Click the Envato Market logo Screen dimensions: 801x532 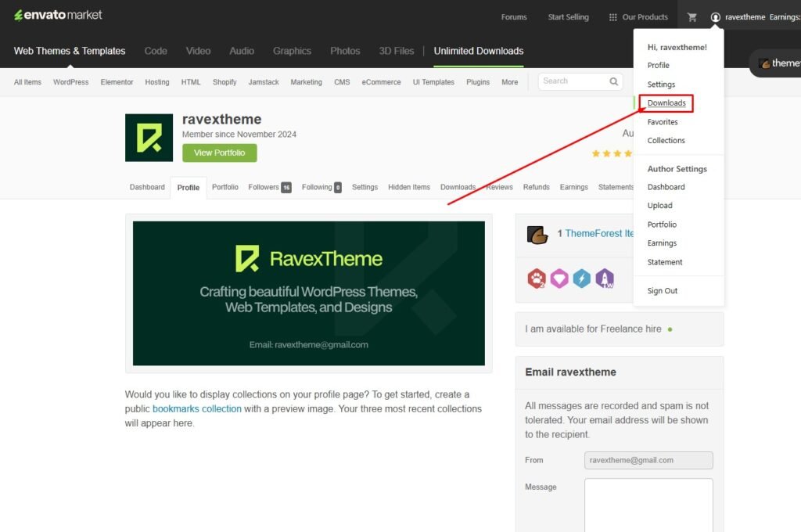pyautogui.click(x=58, y=16)
